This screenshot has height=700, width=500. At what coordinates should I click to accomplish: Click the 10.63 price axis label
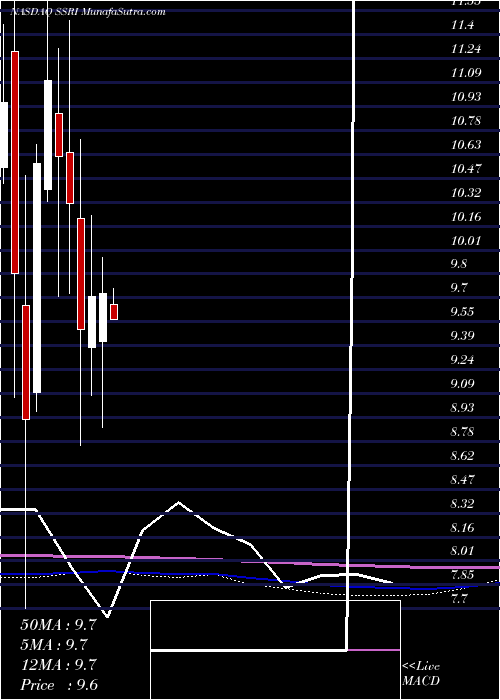coord(466,145)
